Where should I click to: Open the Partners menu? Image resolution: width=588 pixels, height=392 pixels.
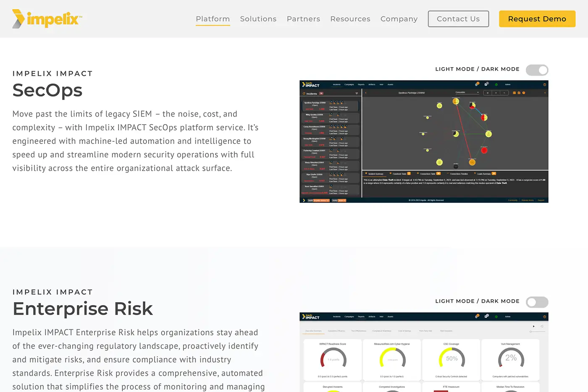[x=303, y=19]
